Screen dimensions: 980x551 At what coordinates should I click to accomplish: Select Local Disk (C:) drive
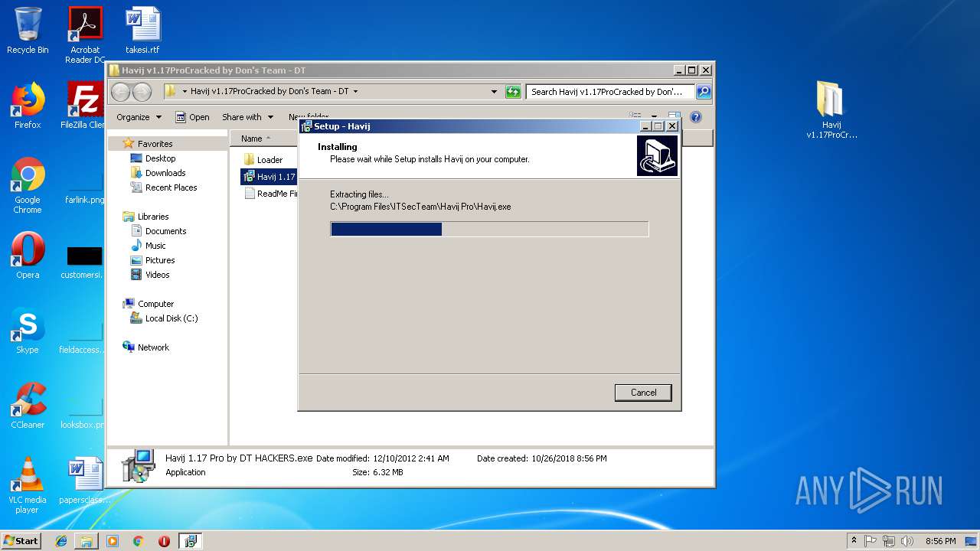tap(171, 318)
